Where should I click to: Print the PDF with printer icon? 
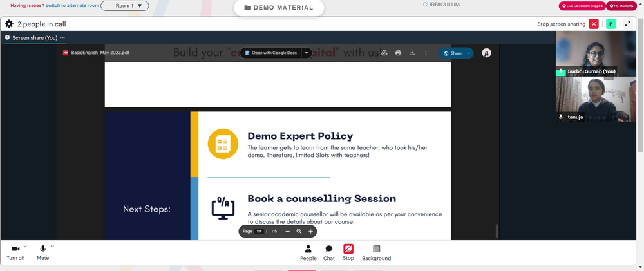[x=398, y=53]
